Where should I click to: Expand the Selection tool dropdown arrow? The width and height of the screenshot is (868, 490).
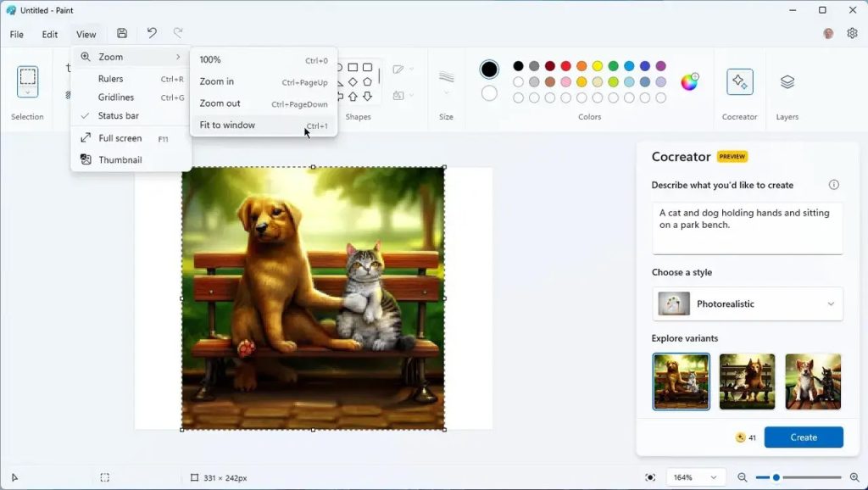[28, 93]
